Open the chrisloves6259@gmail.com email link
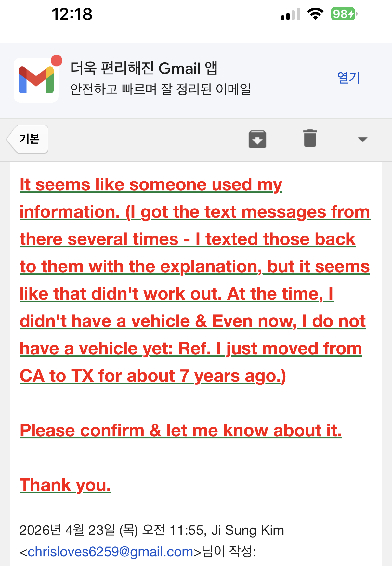 click(111, 552)
